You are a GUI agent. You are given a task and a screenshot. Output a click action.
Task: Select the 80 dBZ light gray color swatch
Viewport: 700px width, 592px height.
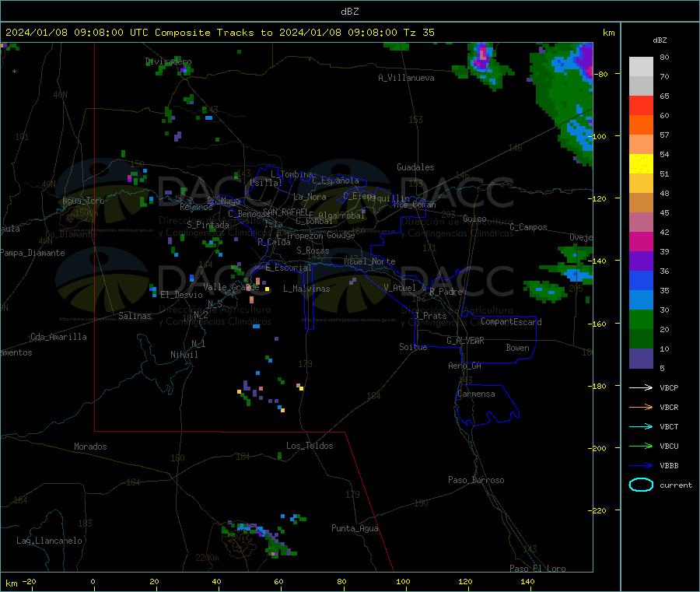(x=641, y=67)
